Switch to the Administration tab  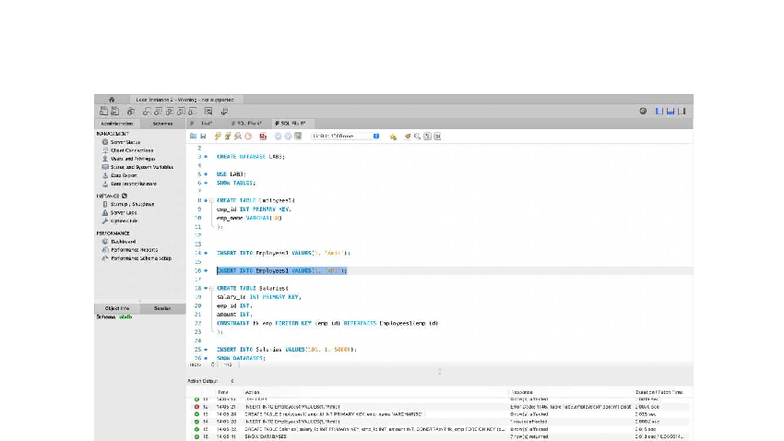click(117, 124)
